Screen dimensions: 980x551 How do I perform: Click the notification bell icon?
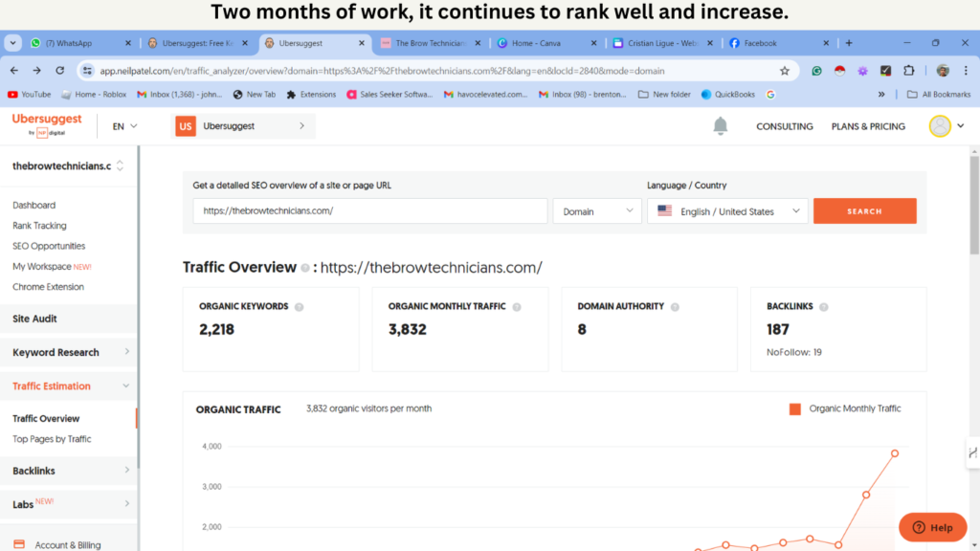coord(720,126)
